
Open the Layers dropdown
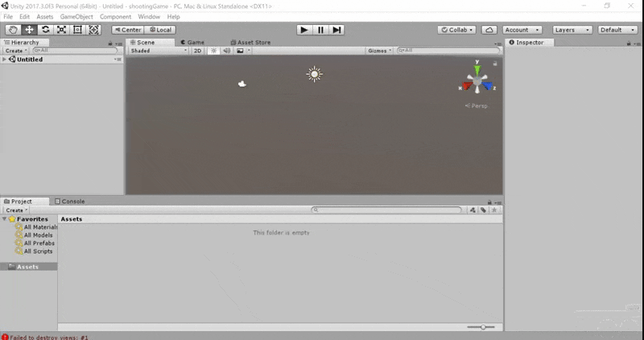pyautogui.click(x=572, y=30)
